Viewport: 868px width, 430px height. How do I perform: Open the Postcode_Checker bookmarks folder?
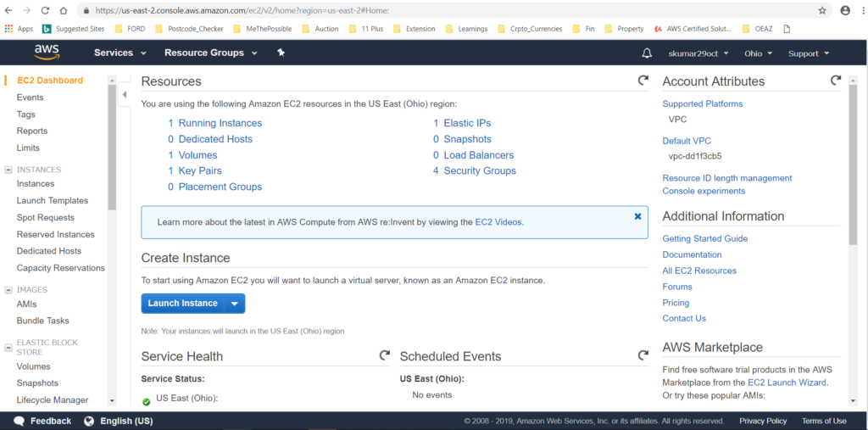(191, 29)
